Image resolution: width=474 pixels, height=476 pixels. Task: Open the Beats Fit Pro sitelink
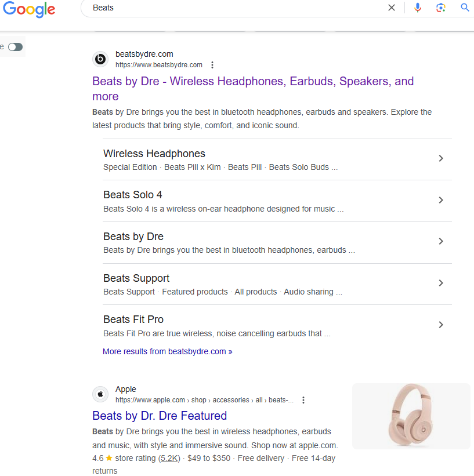[x=133, y=319]
